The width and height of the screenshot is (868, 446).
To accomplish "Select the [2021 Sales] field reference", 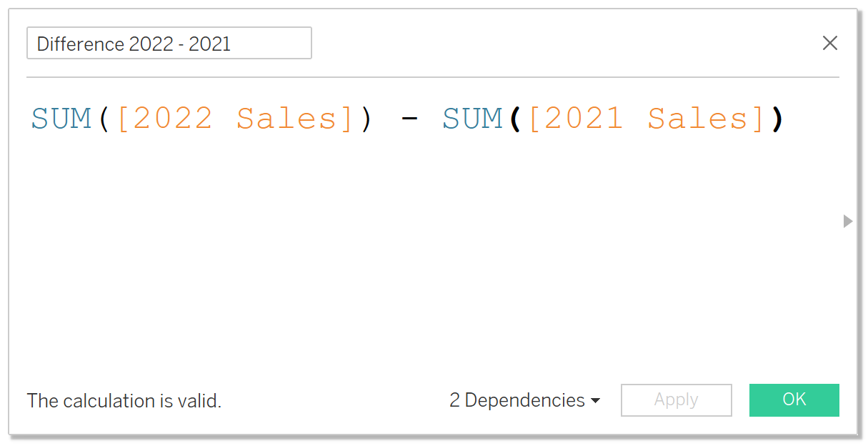I will click(647, 119).
